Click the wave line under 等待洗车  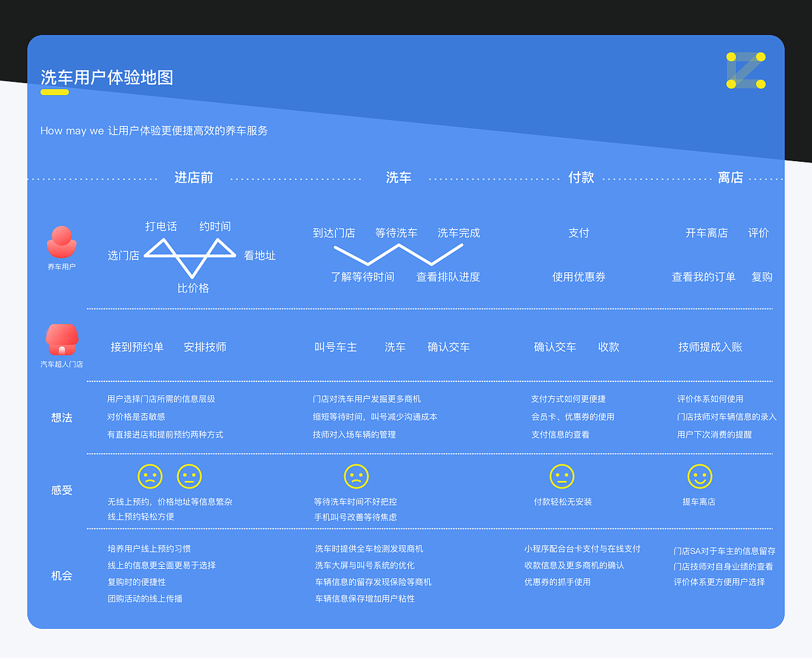click(x=398, y=254)
